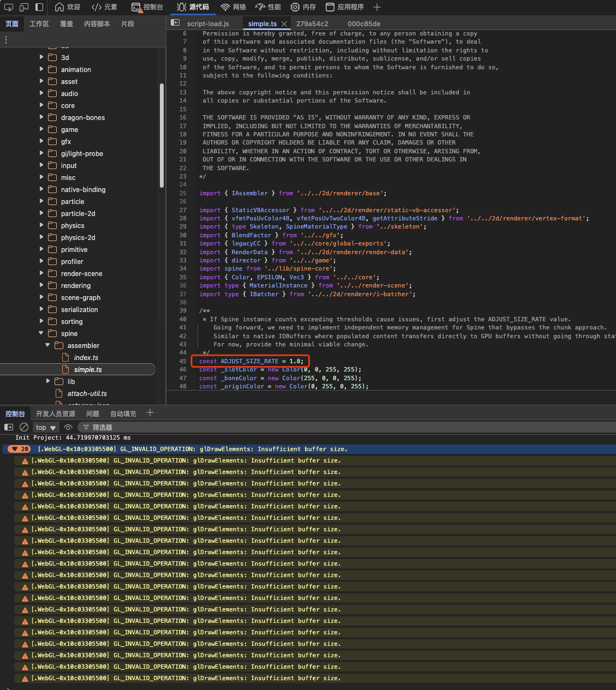This screenshot has height=690, width=616.
Task: Click the game folder icon
Action: click(x=52, y=129)
